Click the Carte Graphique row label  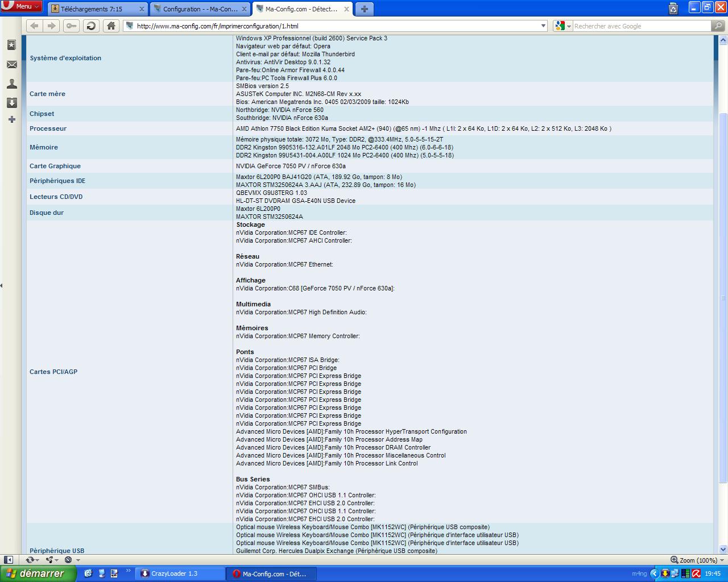click(55, 166)
